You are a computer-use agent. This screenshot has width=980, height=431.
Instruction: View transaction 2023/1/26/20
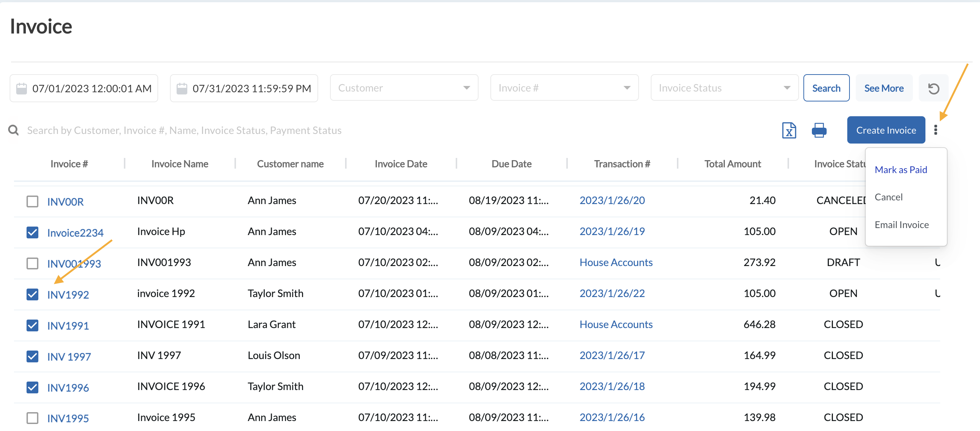(x=612, y=200)
